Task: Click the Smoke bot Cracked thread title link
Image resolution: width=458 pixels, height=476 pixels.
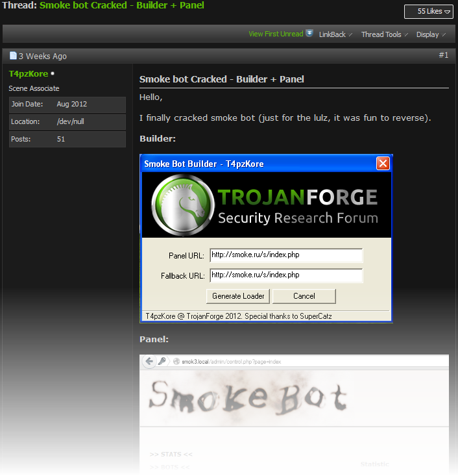Action: tap(121, 5)
